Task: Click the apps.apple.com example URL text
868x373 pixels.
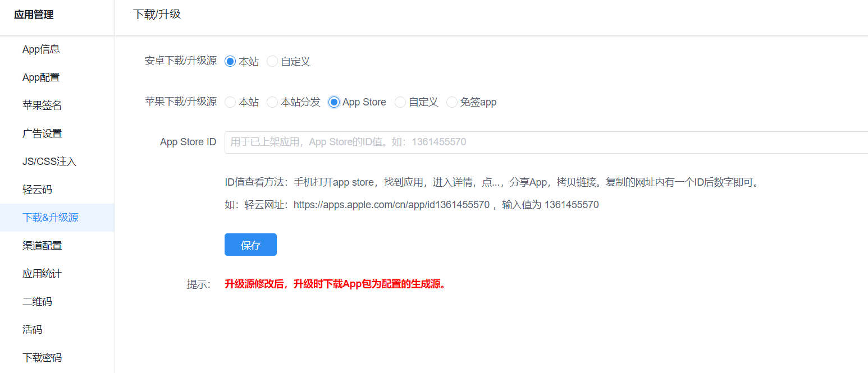Action: pyautogui.click(x=391, y=205)
